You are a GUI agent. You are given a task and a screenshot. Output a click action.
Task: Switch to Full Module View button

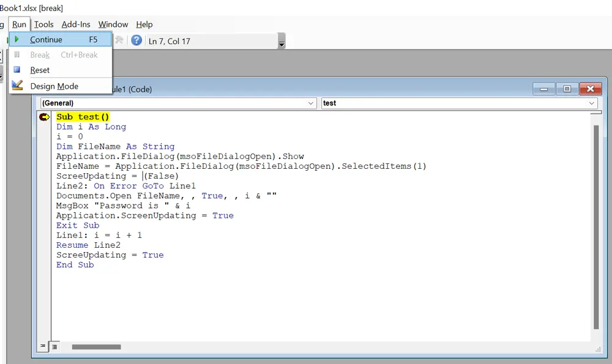54,346
